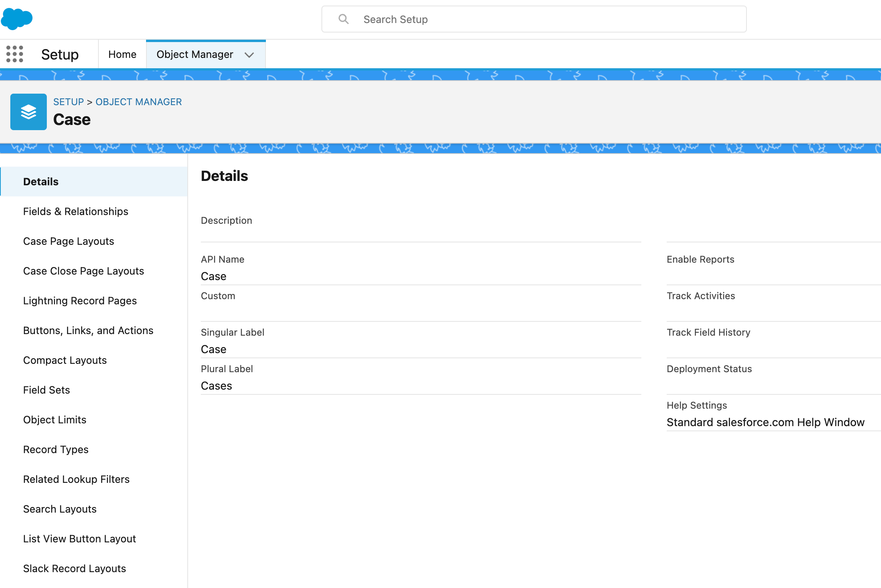Open Record Types settings
Screen dimensions: 881x588
click(x=56, y=449)
